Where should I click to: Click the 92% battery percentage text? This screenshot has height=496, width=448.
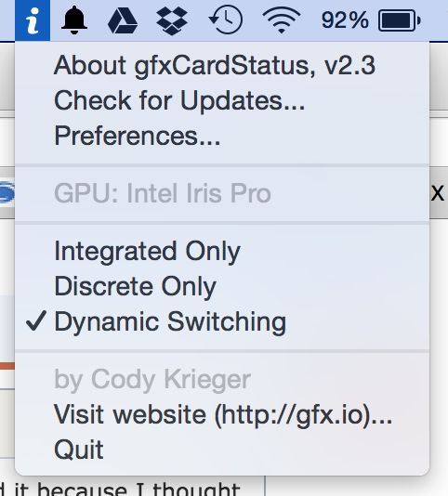click(x=345, y=20)
